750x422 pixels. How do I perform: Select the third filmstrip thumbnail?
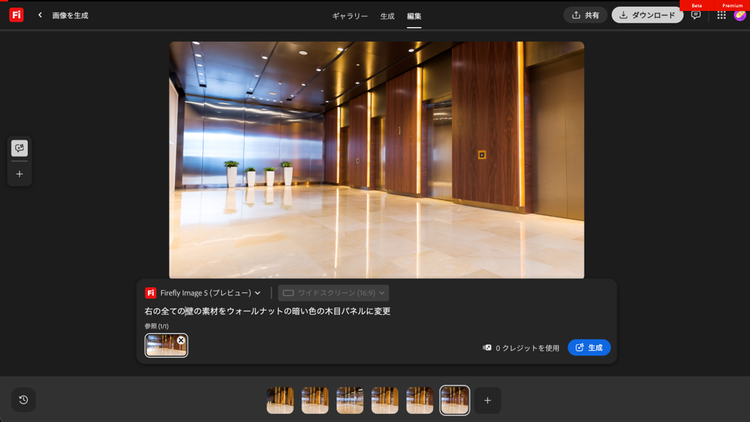coord(350,400)
